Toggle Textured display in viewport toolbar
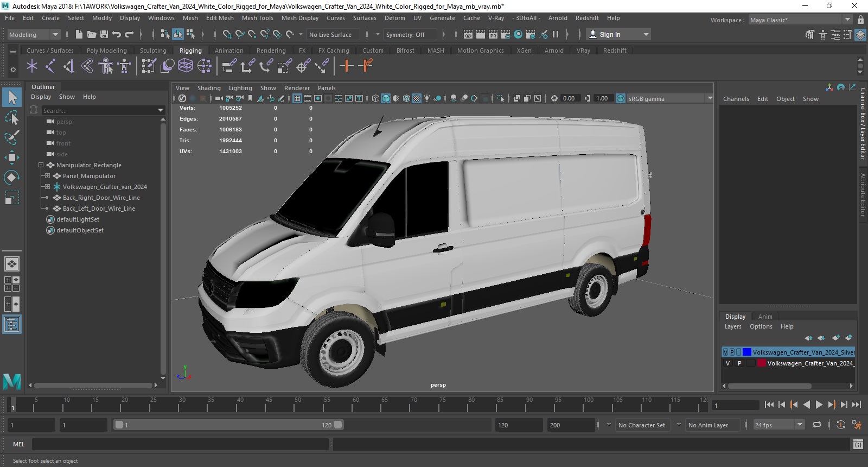The height and width of the screenshot is (467, 868). pos(417,98)
